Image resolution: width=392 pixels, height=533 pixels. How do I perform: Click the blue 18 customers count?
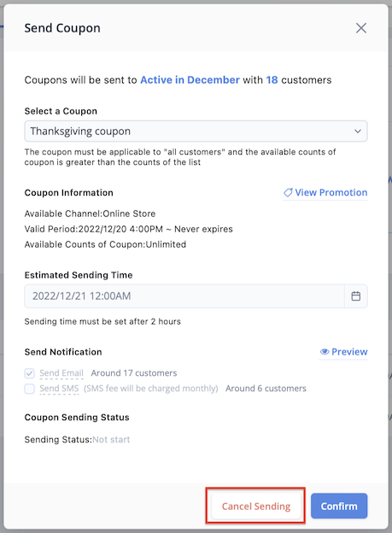(x=272, y=80)
